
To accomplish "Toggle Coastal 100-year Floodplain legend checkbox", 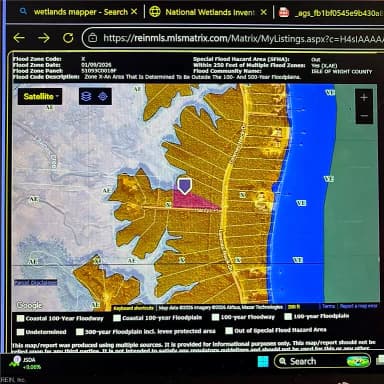I will coord(117,318).
